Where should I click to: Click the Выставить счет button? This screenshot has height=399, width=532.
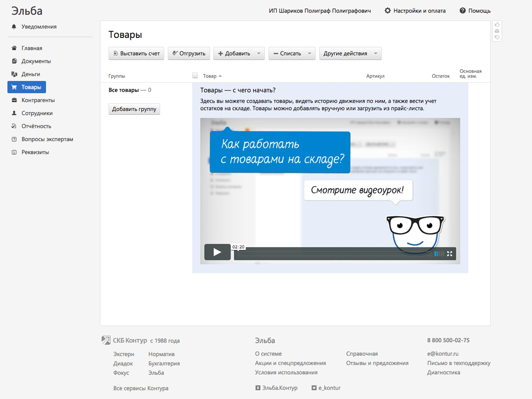point(136,54)
